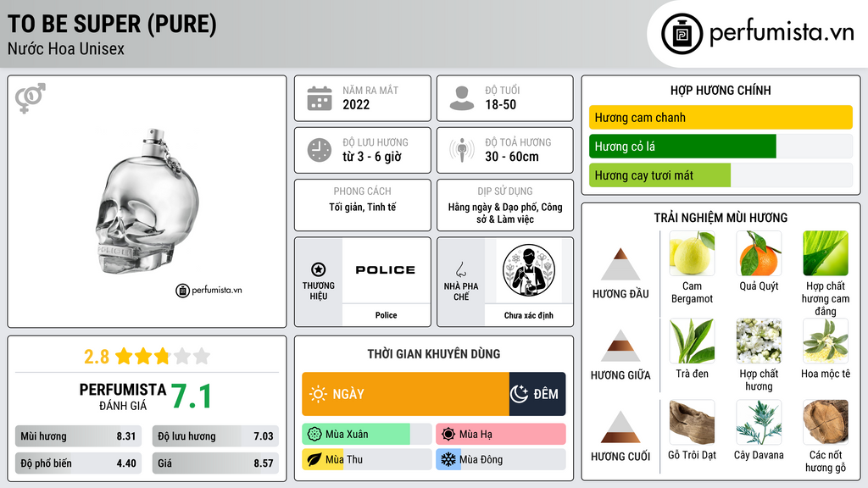Select the Cây Davana note image

(759, 422)
